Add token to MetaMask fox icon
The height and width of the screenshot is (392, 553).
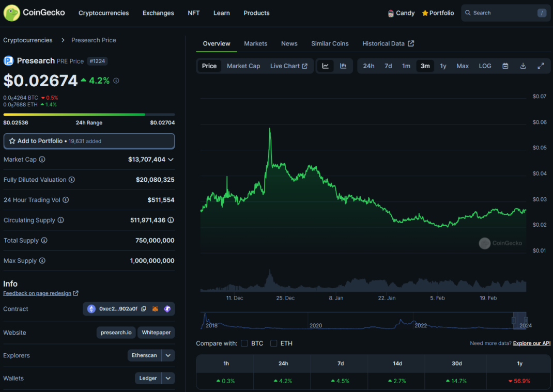click(155, 309)
